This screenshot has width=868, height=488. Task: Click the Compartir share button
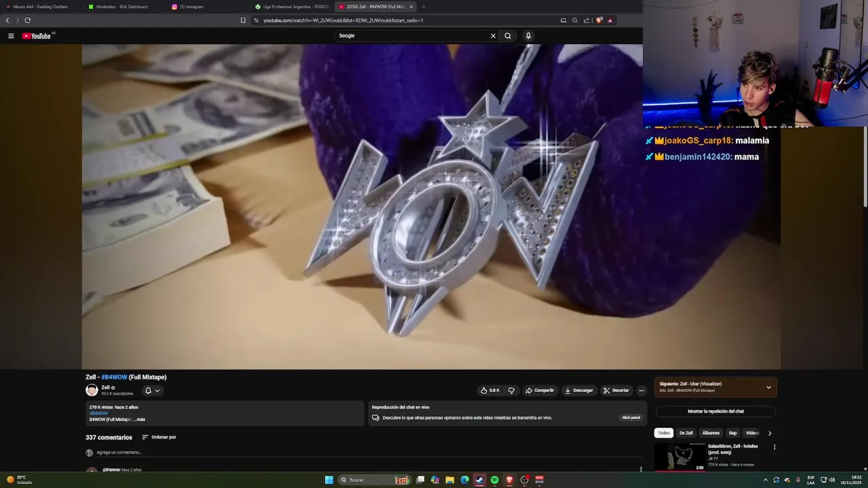pyautogui.click(x=540, y=390)
